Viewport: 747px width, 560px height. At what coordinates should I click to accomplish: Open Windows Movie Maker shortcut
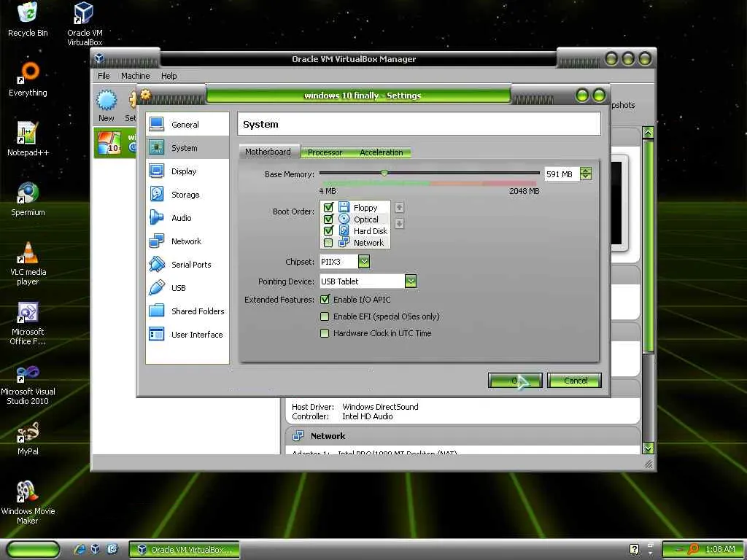point(28,502)
